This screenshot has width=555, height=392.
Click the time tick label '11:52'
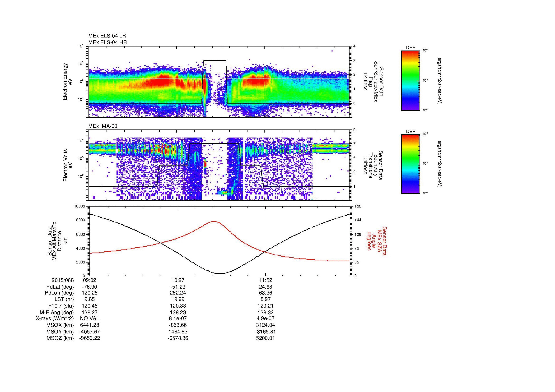[x=266, y=280]
